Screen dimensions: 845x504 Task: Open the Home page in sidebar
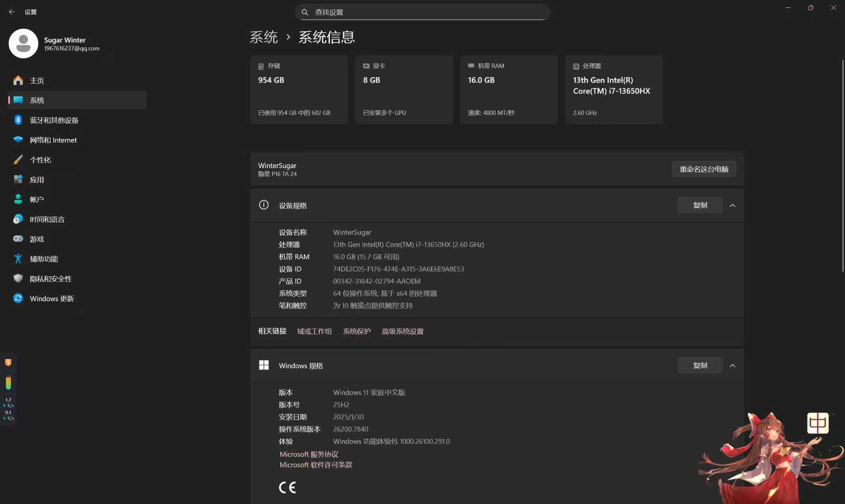tap(37, 81)
